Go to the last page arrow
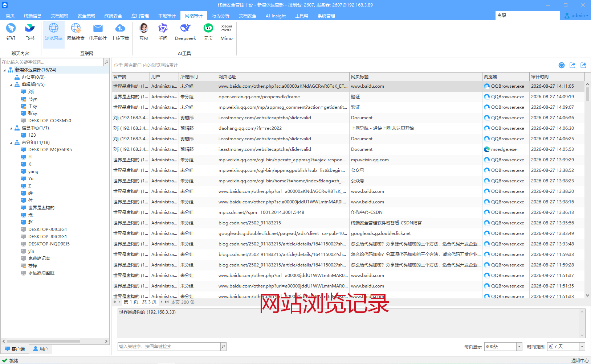The image size is (591, 364). pyautogui.click(x=167, y=302)
